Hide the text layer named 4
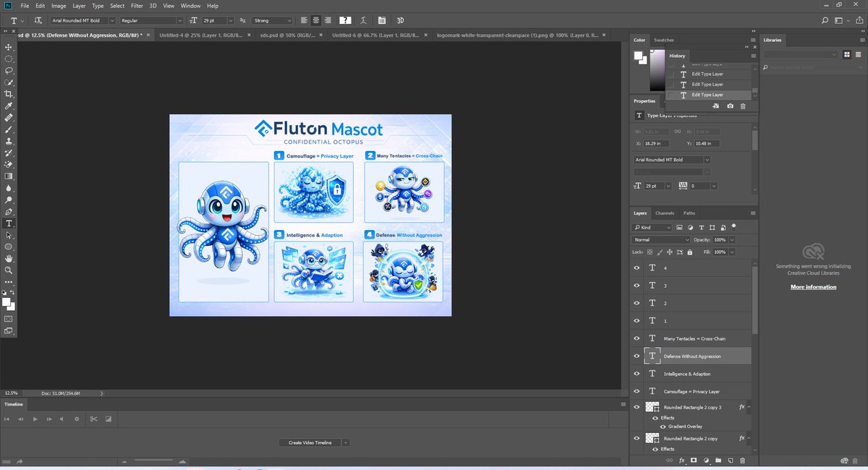The height and width of the screenshot is (470, 868). [637, 268]
